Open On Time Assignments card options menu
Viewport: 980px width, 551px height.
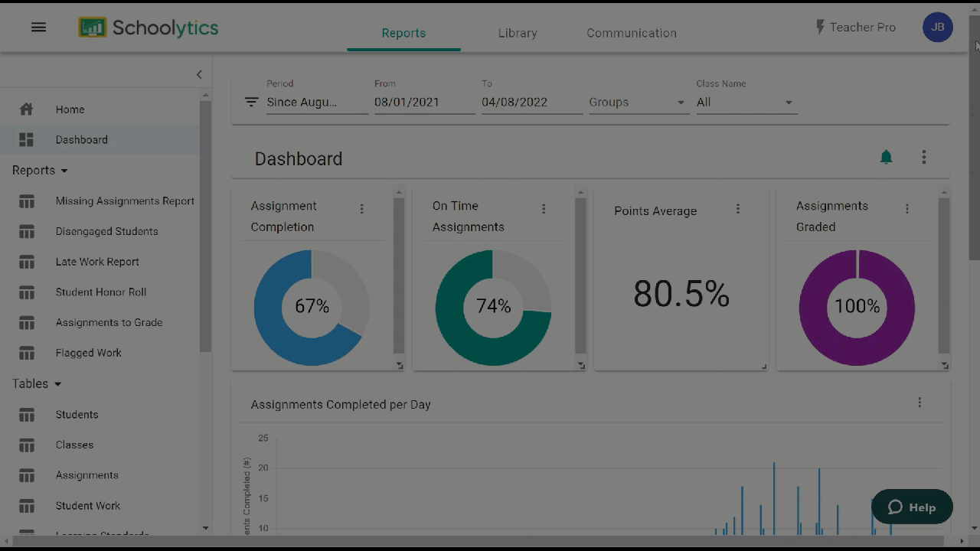point(544,209)
